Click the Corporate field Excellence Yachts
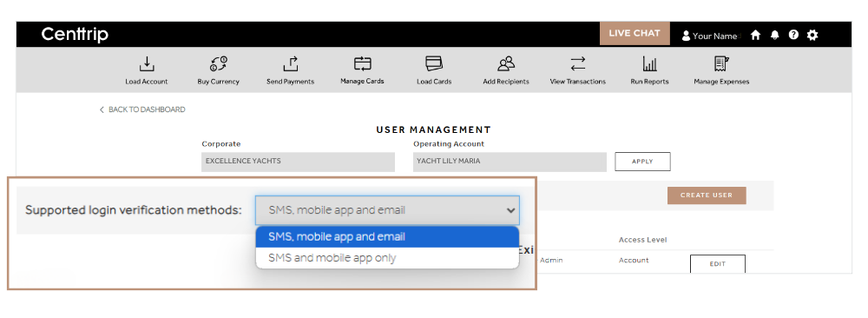 [x=299, y=162]
